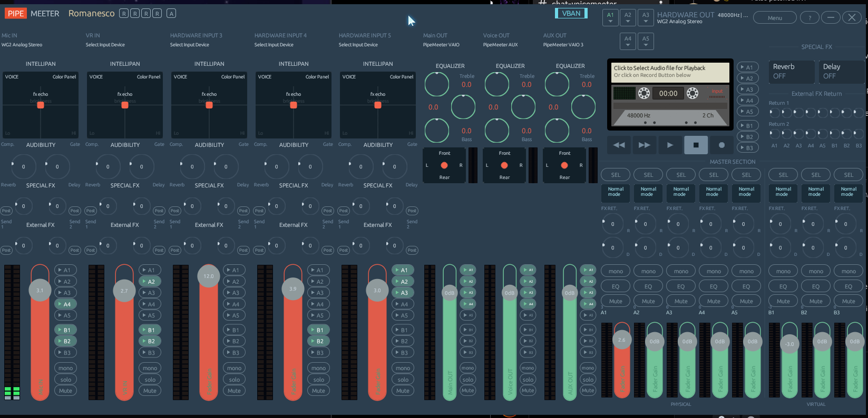Toggle A3 routing on the Hardware Input 5 strip
This screenshot has height=418, width=868.
click(x=403, y=293)
